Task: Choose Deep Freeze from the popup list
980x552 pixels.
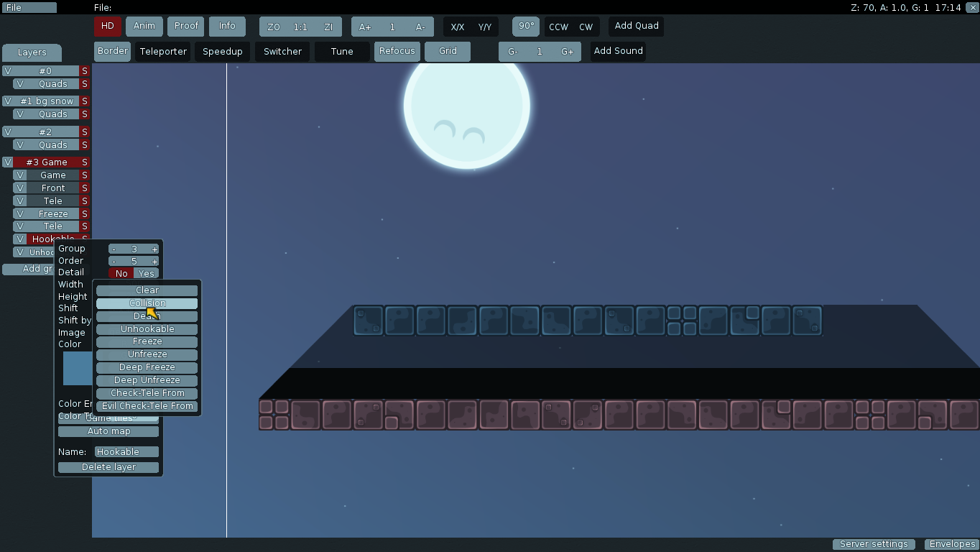Action: coord(147,367)
